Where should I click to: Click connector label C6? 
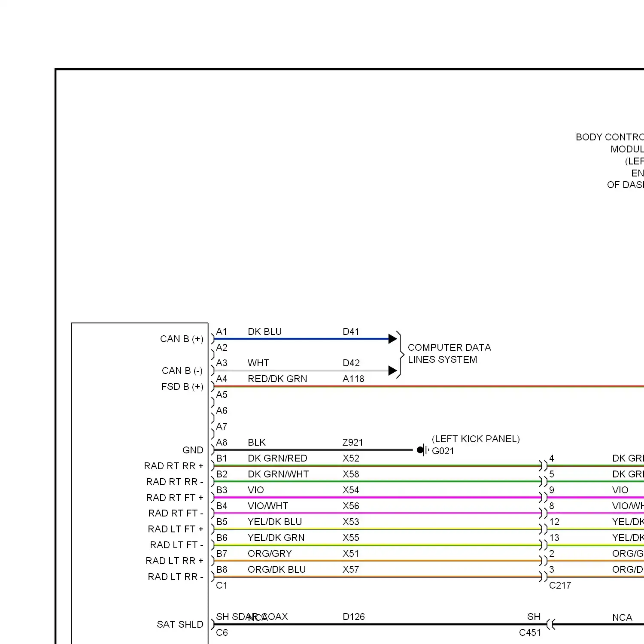[222, 632]
